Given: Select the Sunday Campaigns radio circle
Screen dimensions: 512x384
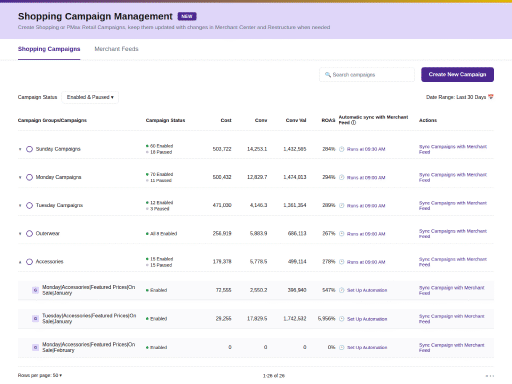Looking at the screenshot, I should [29, 149].
